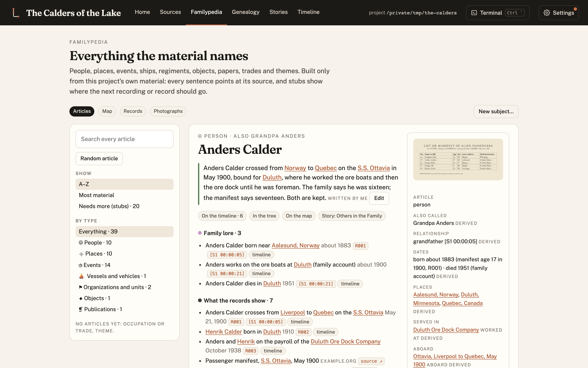Screen dimensions: 588x368
Task: Open On the timeline · 6 chip
Action: pos(222,216)
